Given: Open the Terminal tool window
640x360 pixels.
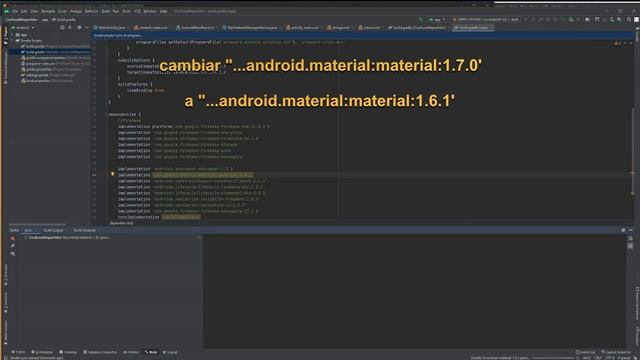Looking at the screenshot, I should [x=68, y=352].
